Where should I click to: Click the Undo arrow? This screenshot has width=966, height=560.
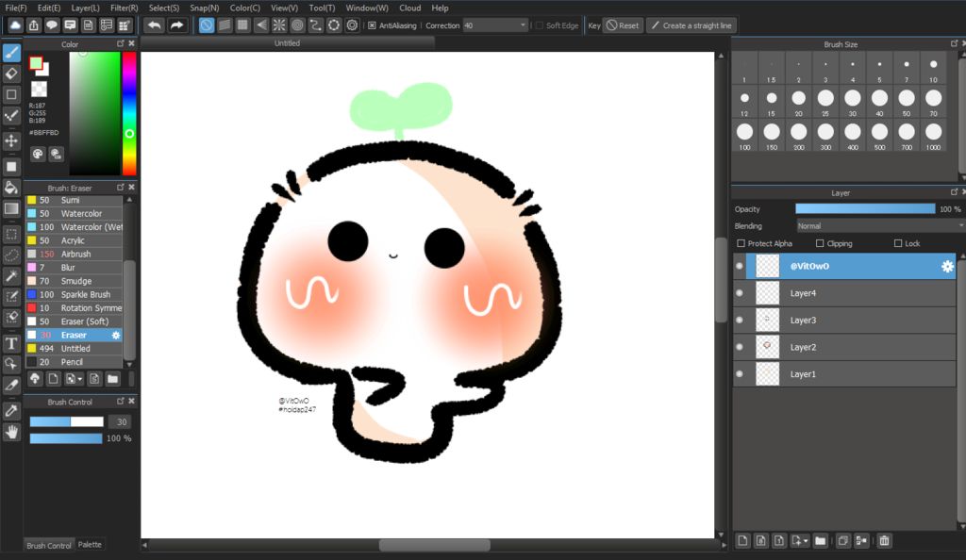(155, 25)
